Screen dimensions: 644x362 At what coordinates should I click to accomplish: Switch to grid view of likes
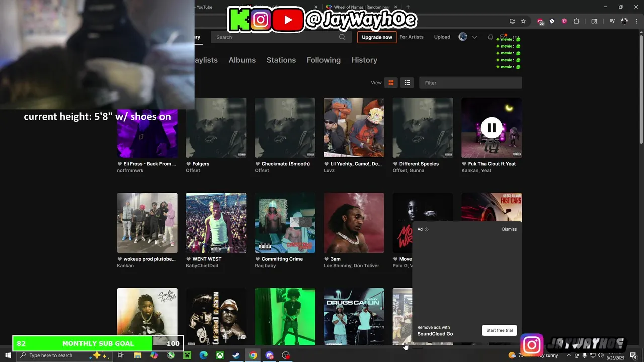[391, 83]
